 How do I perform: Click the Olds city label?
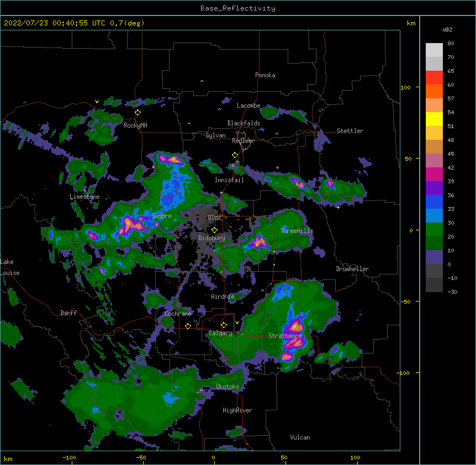click(214, 218)
